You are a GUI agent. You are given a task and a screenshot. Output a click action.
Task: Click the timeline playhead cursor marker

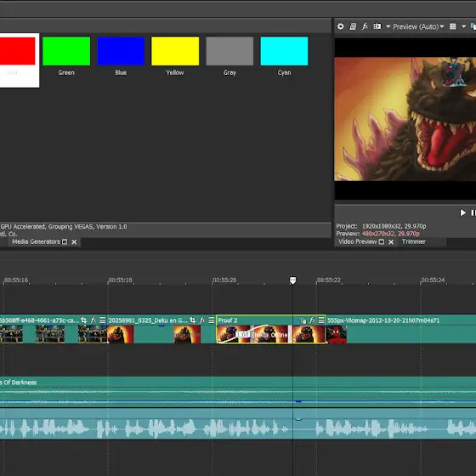click(292, 280)
